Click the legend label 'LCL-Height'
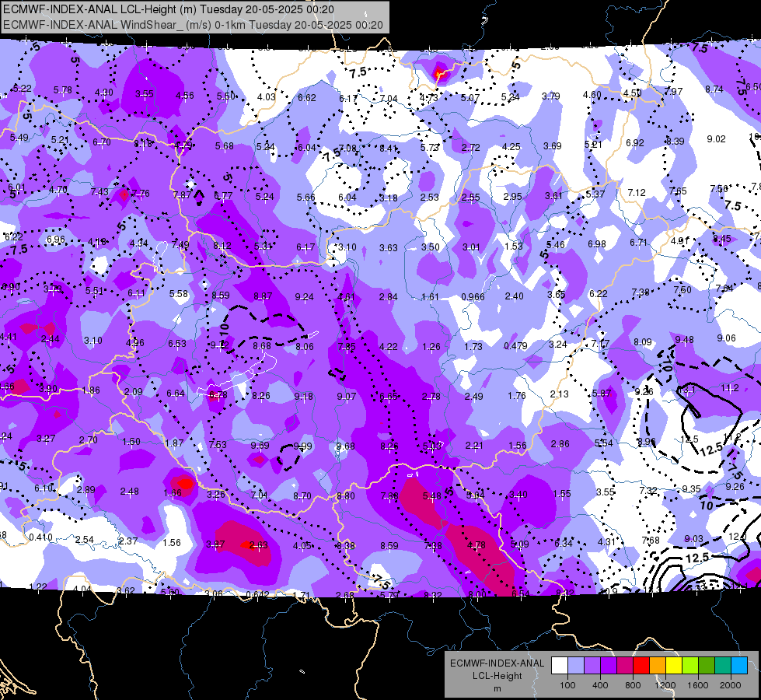 pyautogui.click(x=497, y=676)
